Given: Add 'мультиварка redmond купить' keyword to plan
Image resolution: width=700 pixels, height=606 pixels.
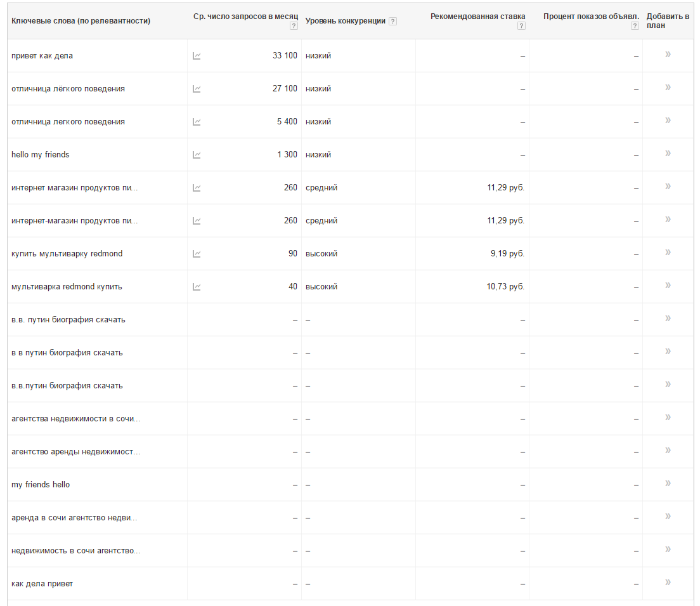Looking at the screenshot, I should pyautogui.click(x=668, y=286).
